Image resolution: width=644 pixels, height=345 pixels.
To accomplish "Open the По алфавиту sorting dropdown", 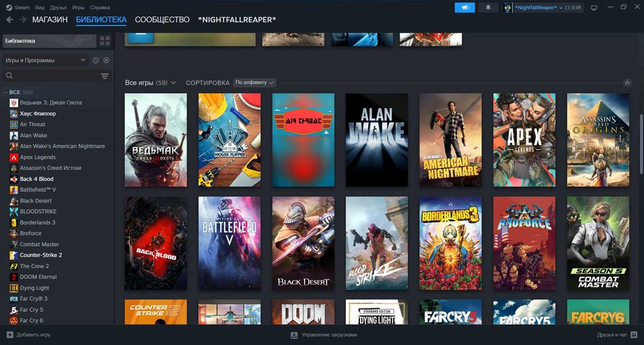I will coord(254,82).
